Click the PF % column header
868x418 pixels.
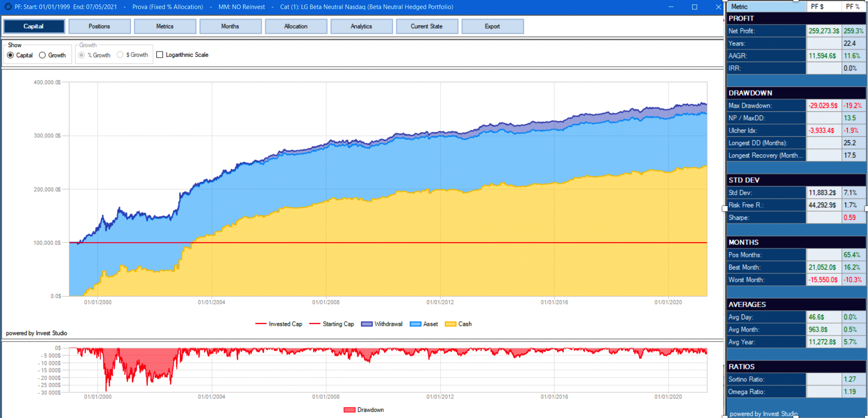[850, 6]
